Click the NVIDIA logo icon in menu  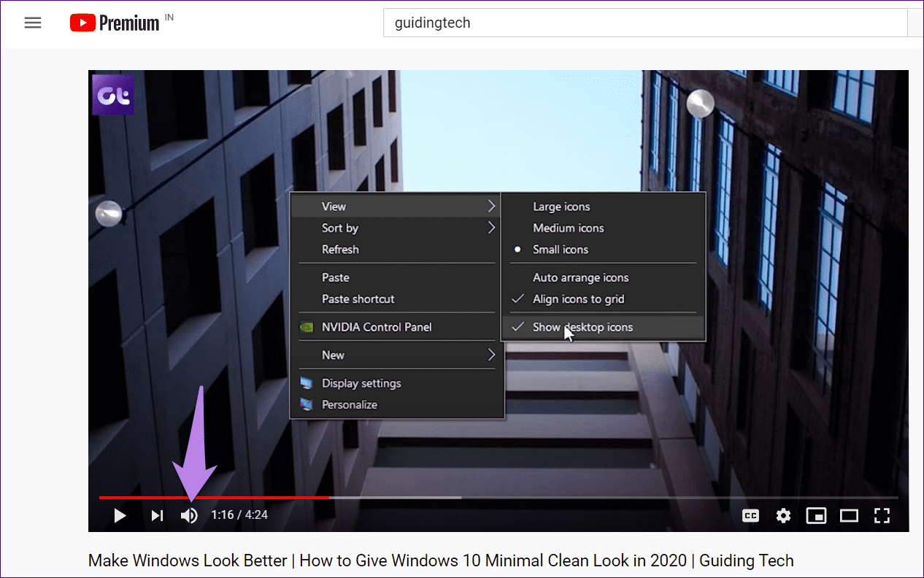point(307,327)
